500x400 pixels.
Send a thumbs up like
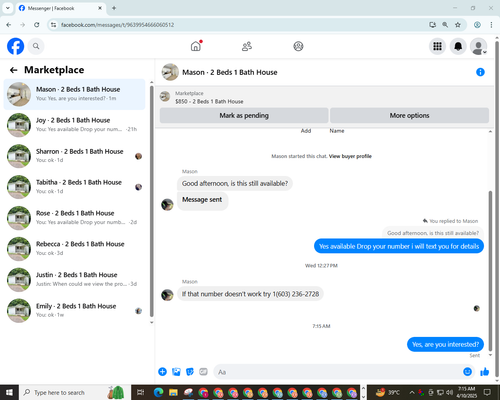pos(485,372)
